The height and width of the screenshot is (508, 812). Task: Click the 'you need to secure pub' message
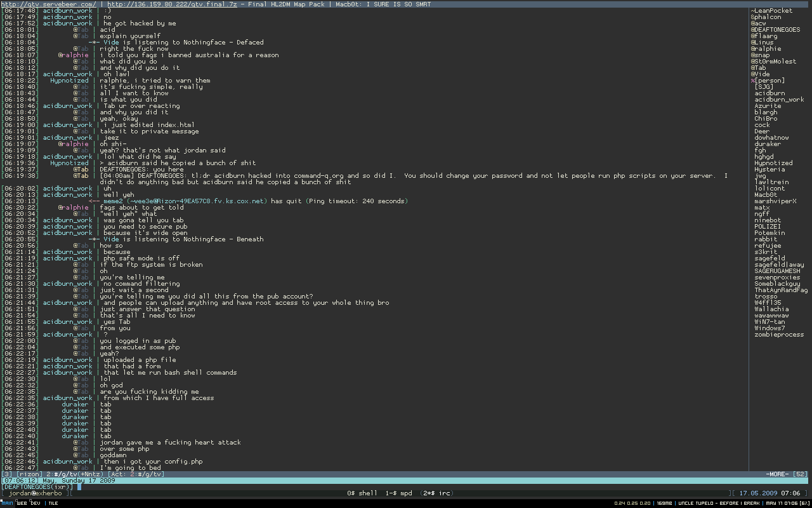pos(145,227)
